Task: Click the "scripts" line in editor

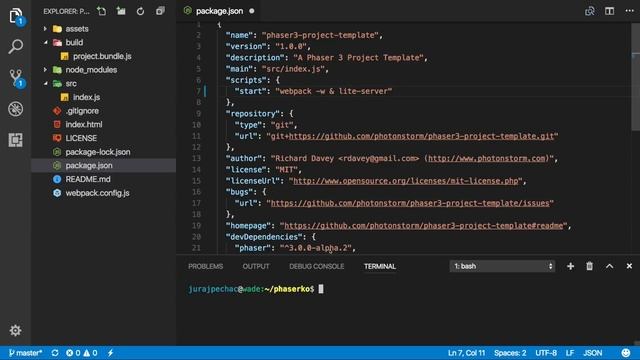Action: click(x=253, y=80)
